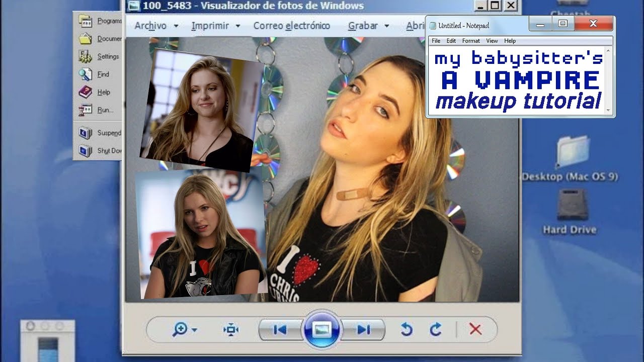Open the Imprimir menu

coord(216,26)
